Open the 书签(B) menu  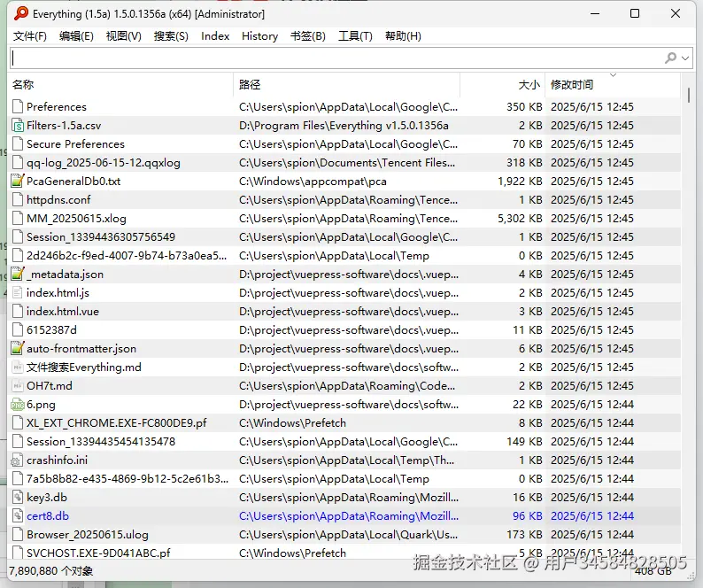[308, 36]
